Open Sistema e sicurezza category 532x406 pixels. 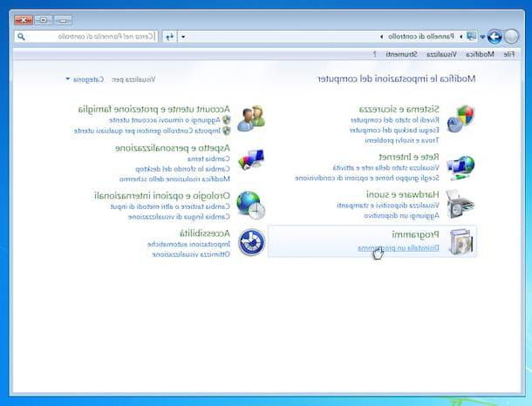[x=399, y=109]
